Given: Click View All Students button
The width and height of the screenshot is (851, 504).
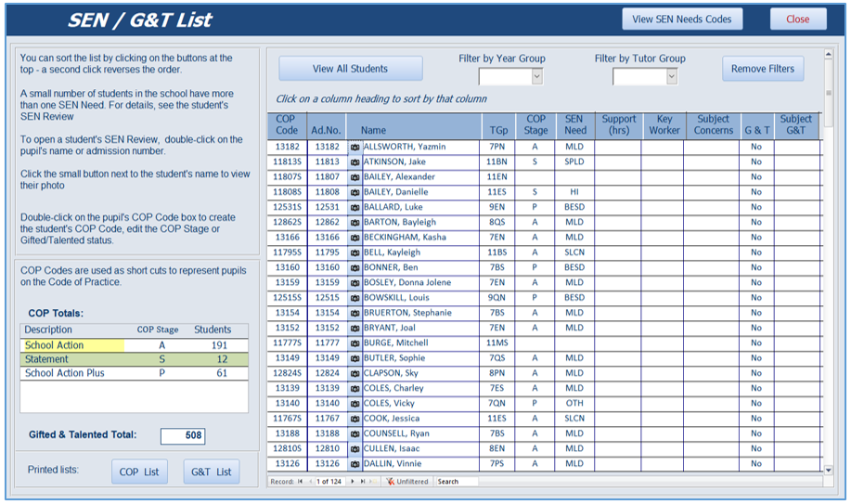Looking at the screenshot, I should coord(351,69).
